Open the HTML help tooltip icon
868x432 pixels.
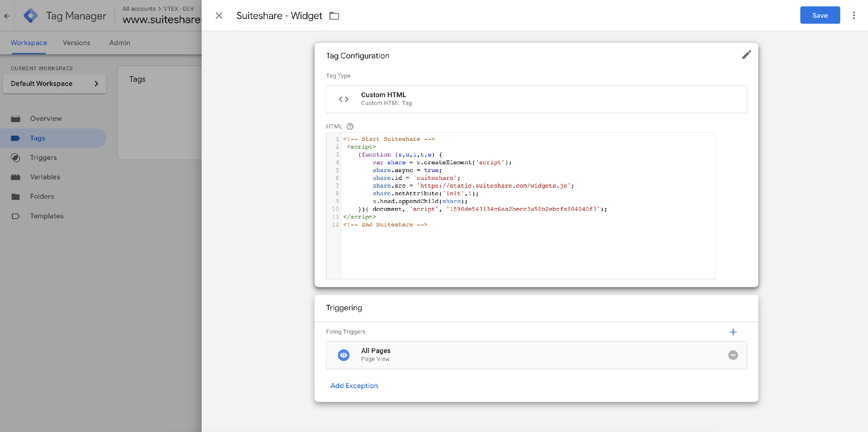[x=350, y=126]
